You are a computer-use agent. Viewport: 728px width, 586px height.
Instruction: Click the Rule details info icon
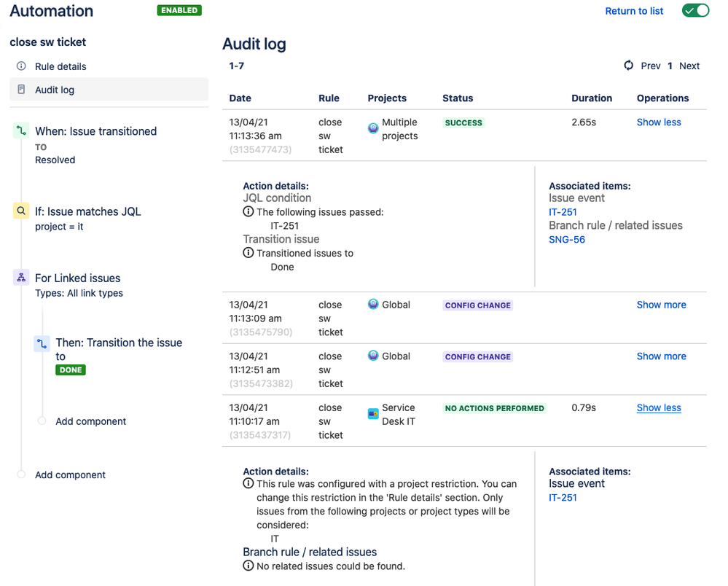(21, 66)
